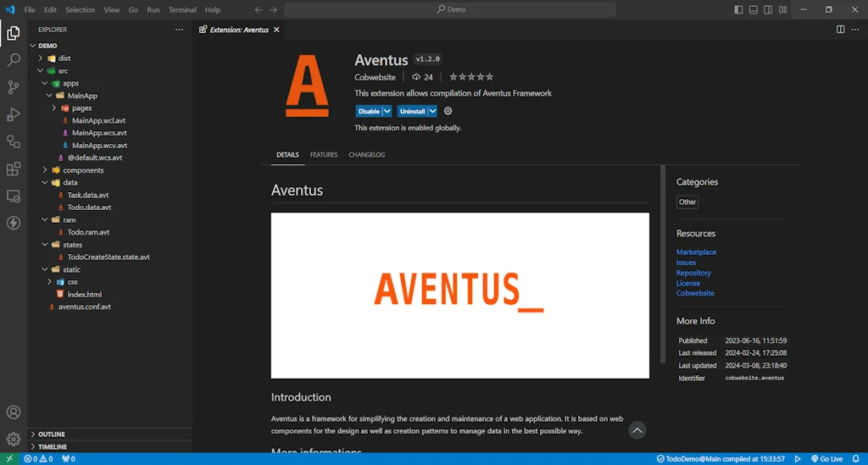The image size is (868, 465).
Task: Open the Explorer view in activity bar
Action: click(14, 33)
